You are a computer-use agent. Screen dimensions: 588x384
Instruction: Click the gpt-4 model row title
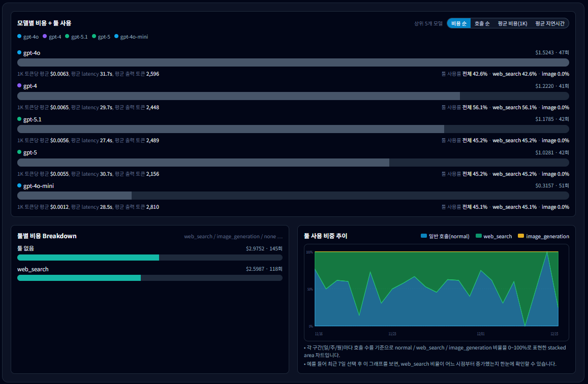(30, 86)
